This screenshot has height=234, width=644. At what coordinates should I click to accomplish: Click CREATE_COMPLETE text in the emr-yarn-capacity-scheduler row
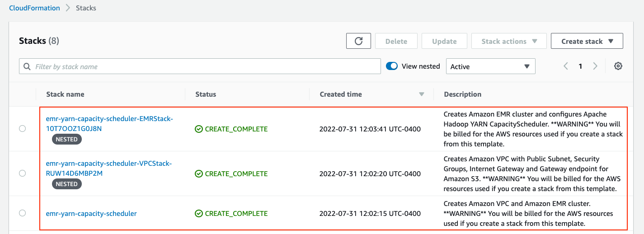pos(236,214)
